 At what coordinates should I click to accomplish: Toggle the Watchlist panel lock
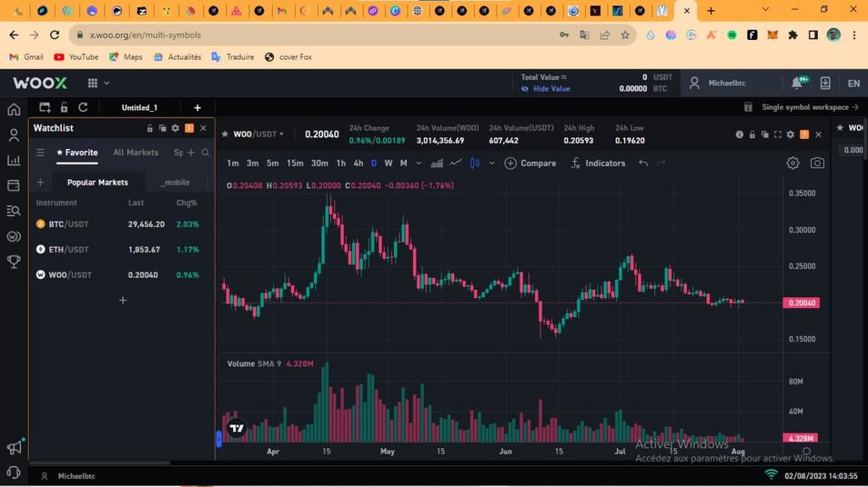tap(149, 128)
